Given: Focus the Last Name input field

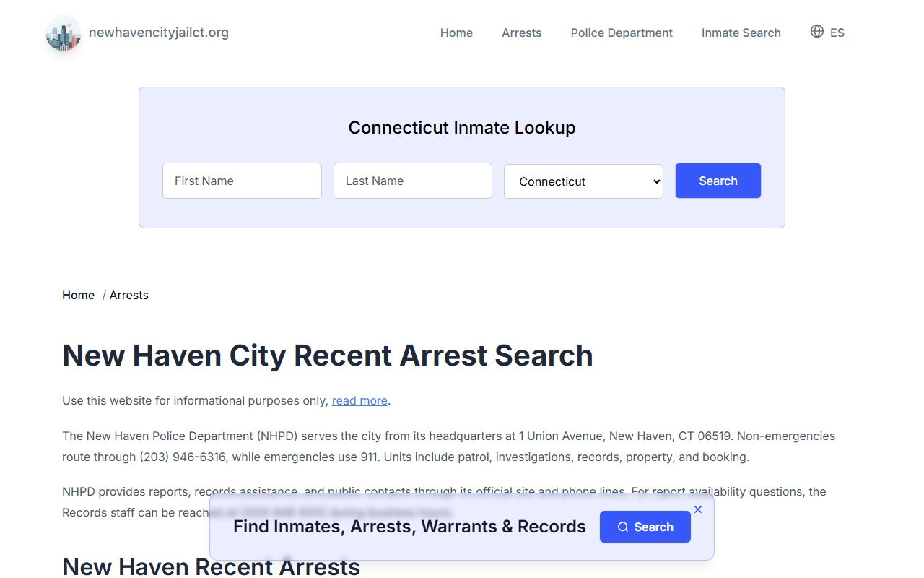Looking at the screenshot, I should 413,181.
